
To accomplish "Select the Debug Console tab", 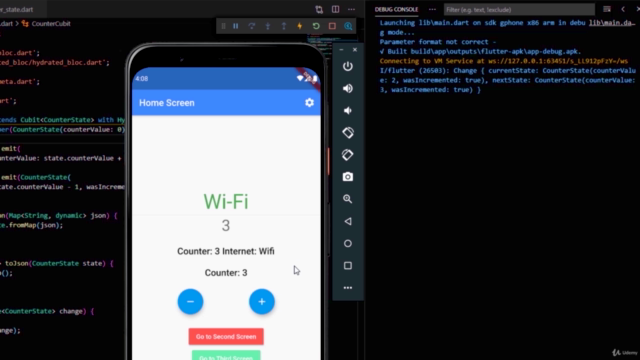I will pyautogui.click(x=396, y=9).
